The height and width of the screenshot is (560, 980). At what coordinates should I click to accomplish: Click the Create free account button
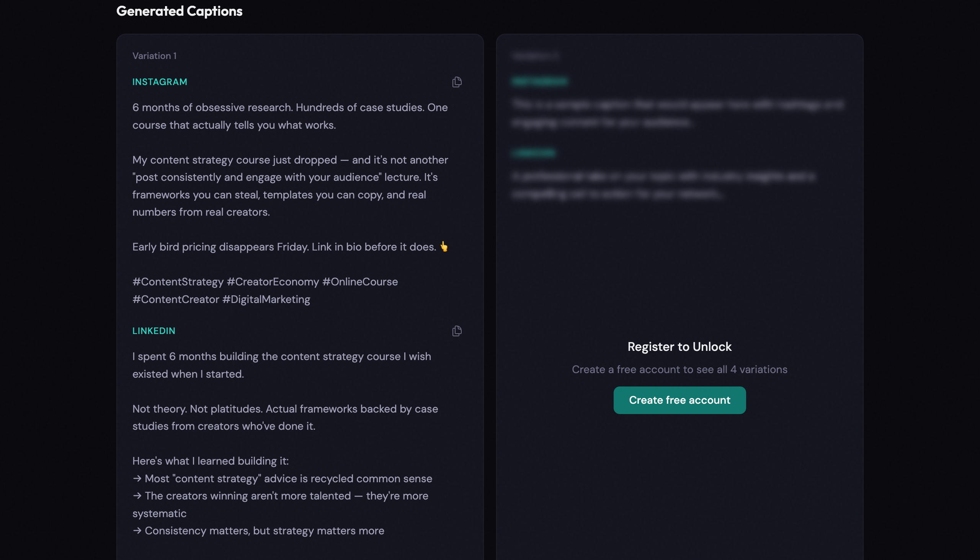click(679, 400)
